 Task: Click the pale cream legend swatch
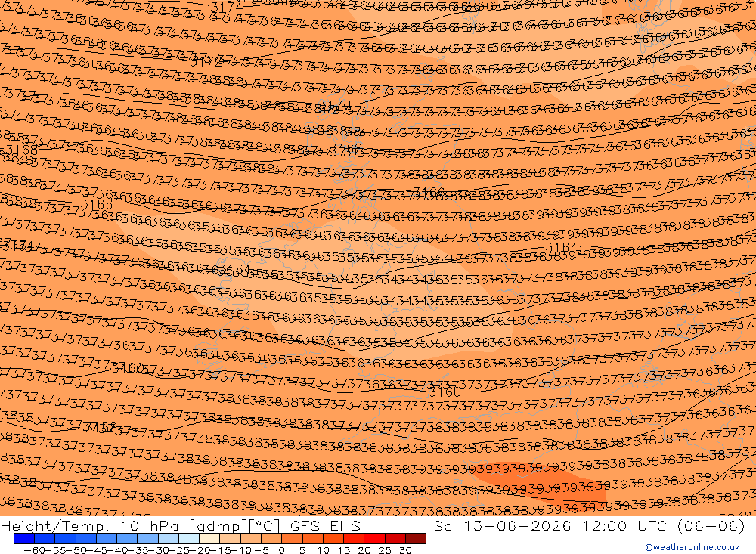tap(209, 538)
